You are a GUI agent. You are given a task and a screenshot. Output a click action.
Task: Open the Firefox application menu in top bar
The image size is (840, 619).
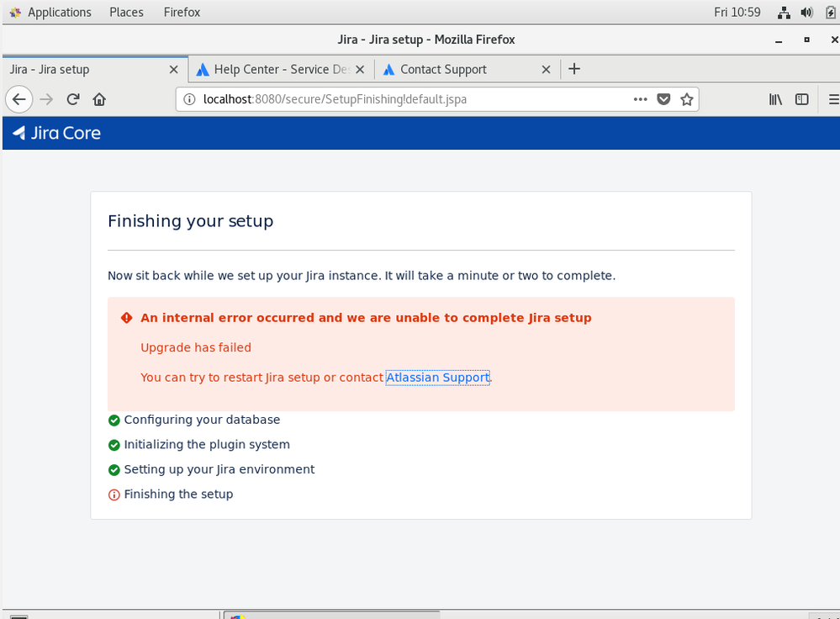[182, 13]
